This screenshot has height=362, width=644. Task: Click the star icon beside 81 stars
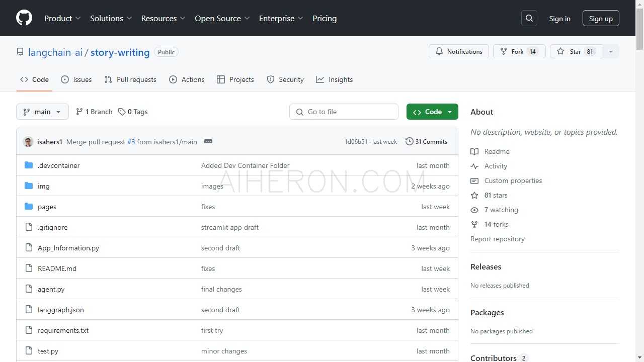[x=474, y=195]
